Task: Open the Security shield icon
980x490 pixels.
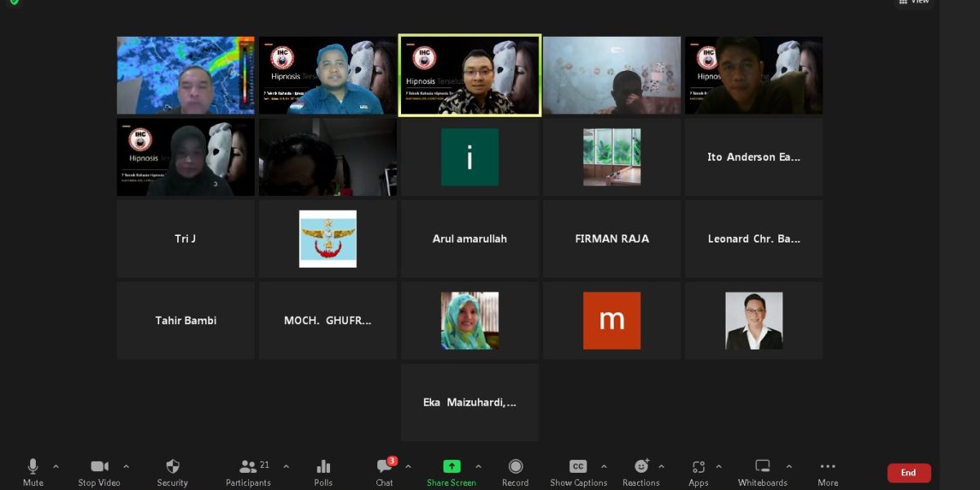Action: click(x=172, y=467)
